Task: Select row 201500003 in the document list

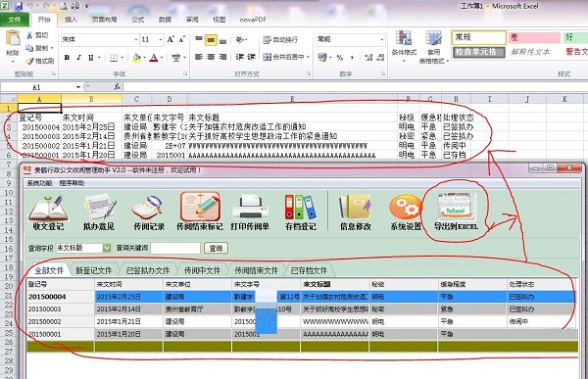Action: [300, 309]
